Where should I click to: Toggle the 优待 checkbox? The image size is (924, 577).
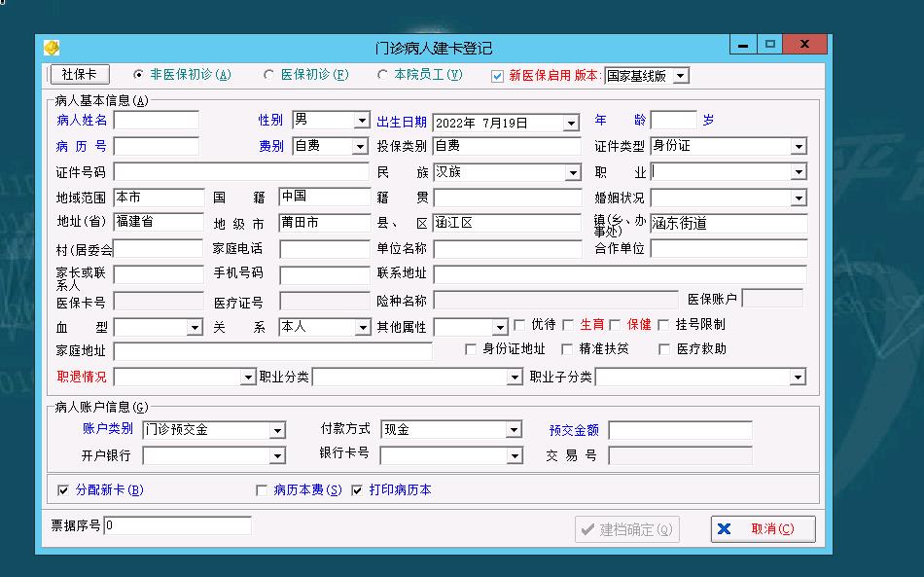(519, 325)
